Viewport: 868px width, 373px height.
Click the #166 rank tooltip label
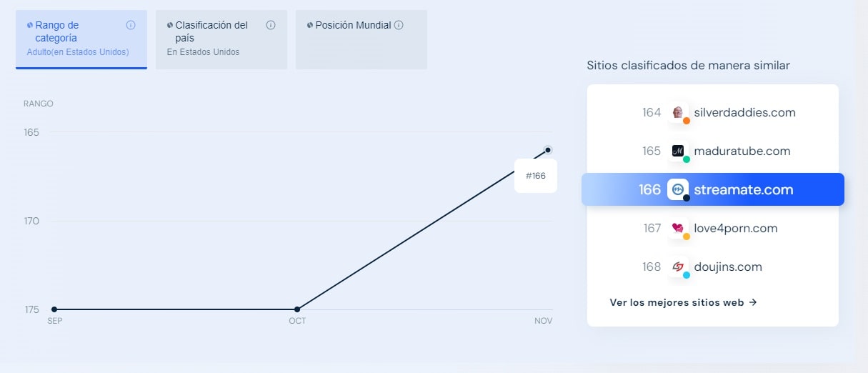pos(536,176)
